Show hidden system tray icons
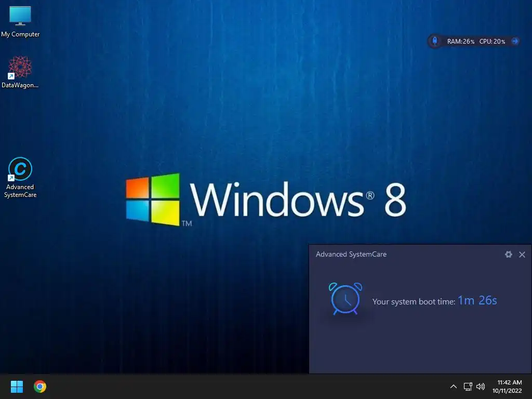532x399 pixels. point(453,387)
